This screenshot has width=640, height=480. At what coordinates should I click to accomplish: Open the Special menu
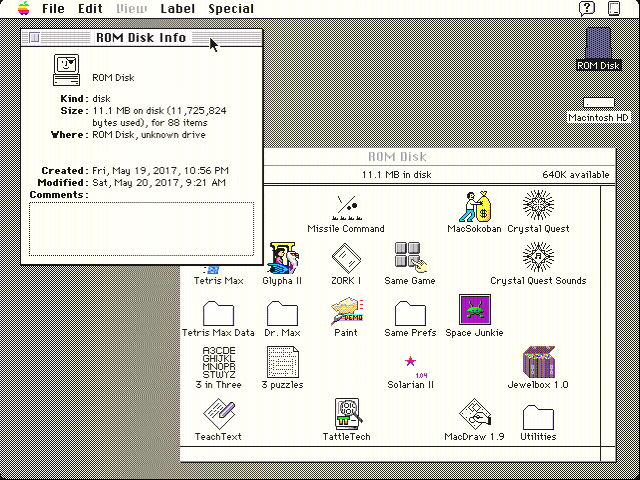[x=231, y=9]
